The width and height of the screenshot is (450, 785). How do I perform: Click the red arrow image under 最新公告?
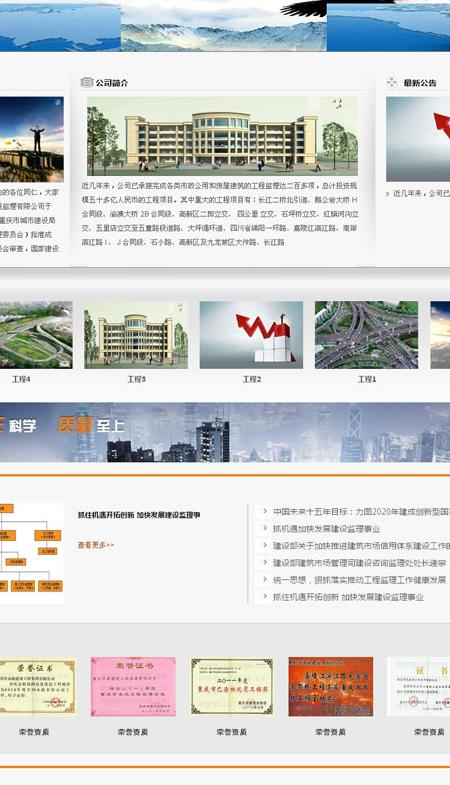(x=418, y=139)
